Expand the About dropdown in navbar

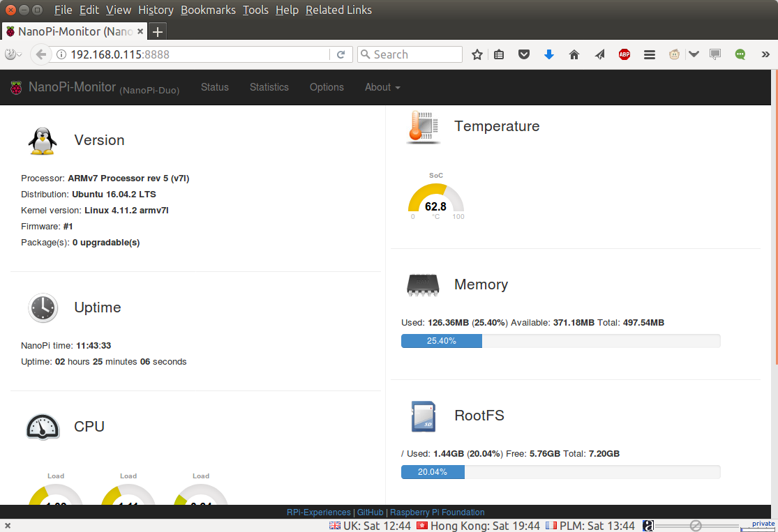pos(382,87)
